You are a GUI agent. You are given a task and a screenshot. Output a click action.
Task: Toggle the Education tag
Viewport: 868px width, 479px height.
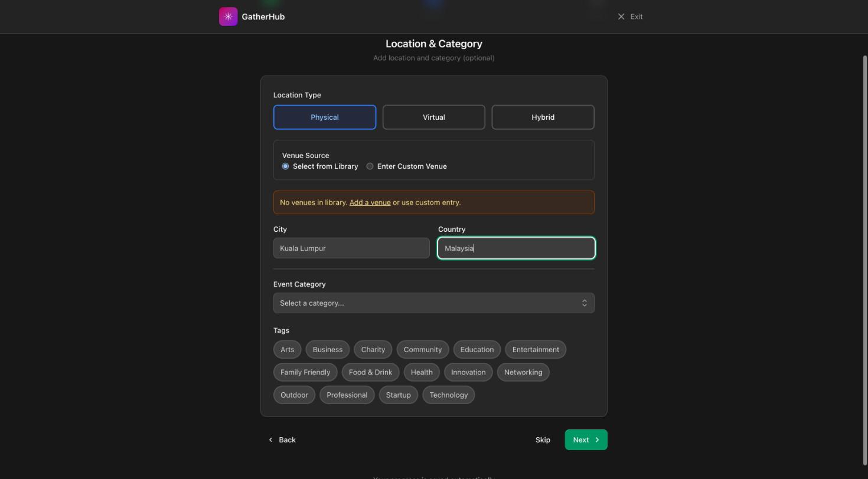coord(477,350)
